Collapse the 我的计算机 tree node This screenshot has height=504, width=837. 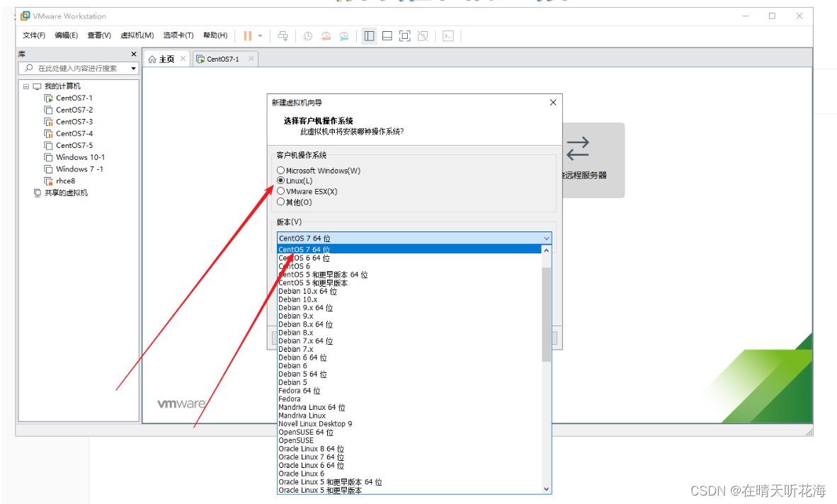tap(25, 86)
